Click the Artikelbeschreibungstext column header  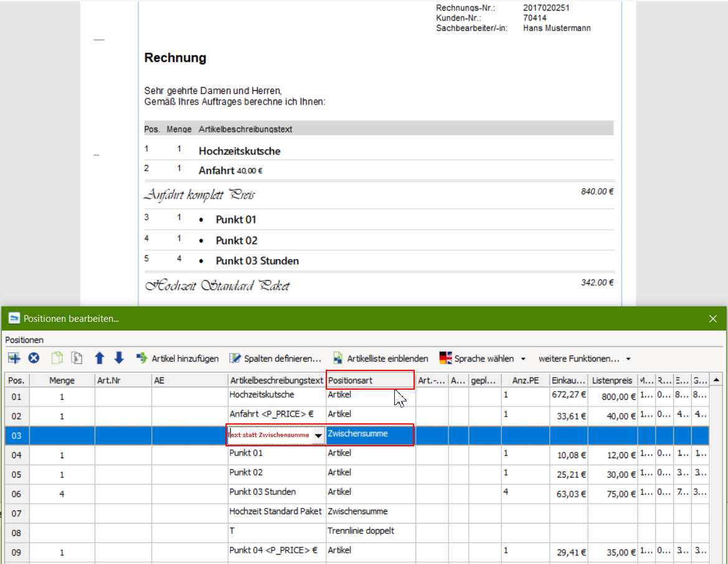coord(277,380)
